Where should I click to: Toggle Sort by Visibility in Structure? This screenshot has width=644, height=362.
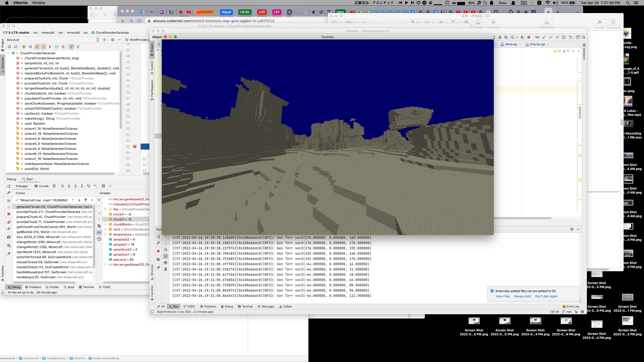pos(9,47)
